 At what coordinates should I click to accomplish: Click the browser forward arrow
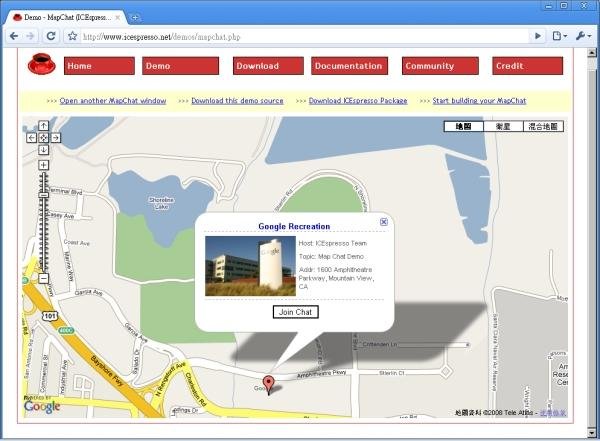30,36
